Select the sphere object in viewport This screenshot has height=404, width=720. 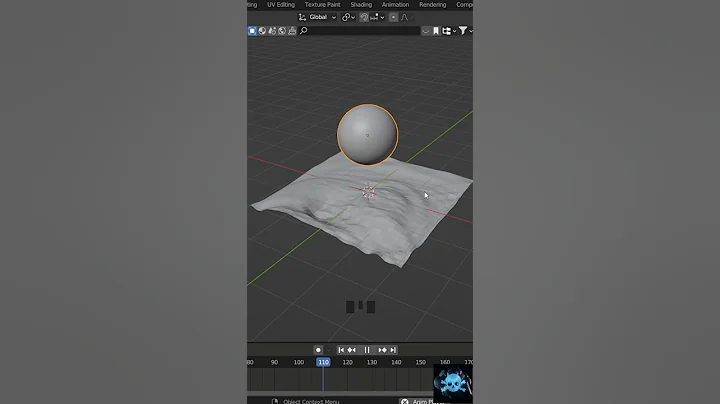point(367,135)
